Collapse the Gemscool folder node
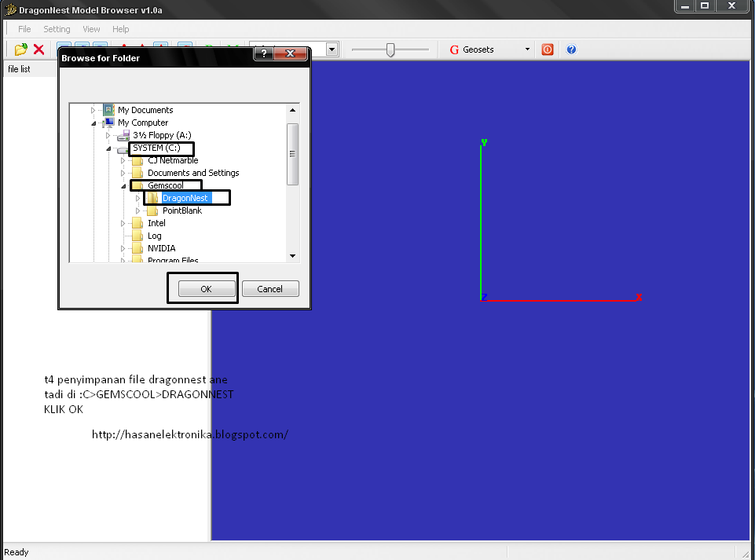 pos(124,186)
